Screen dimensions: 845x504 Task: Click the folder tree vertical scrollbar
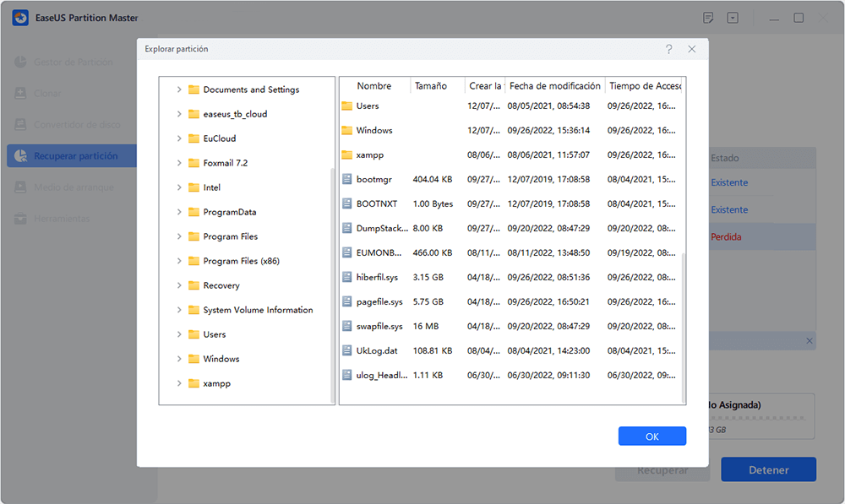click(x=332, y=285)
